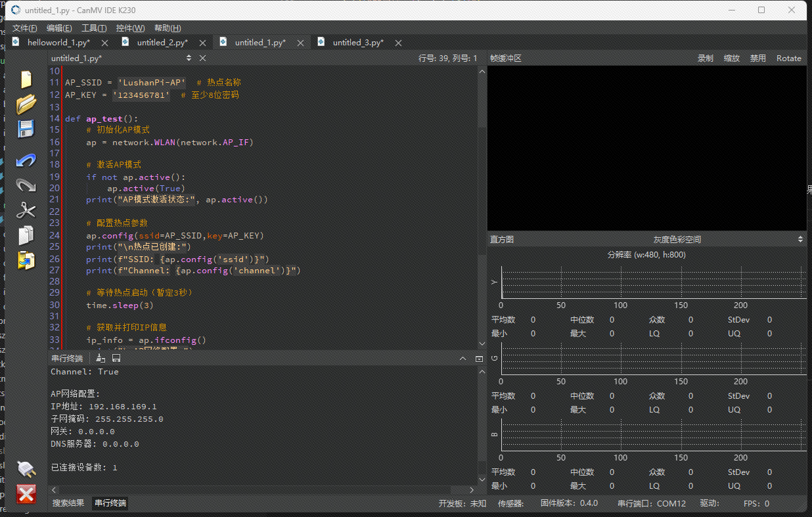Viewport: 812px width, 517px height.
Task: Click code line 11 with AP_SSID
Action: coord(153,83)
